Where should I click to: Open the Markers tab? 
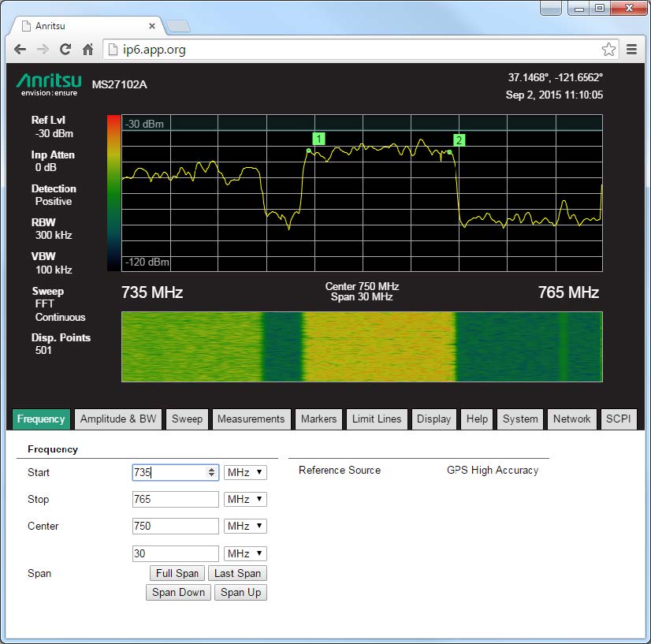tap(318, 419)
